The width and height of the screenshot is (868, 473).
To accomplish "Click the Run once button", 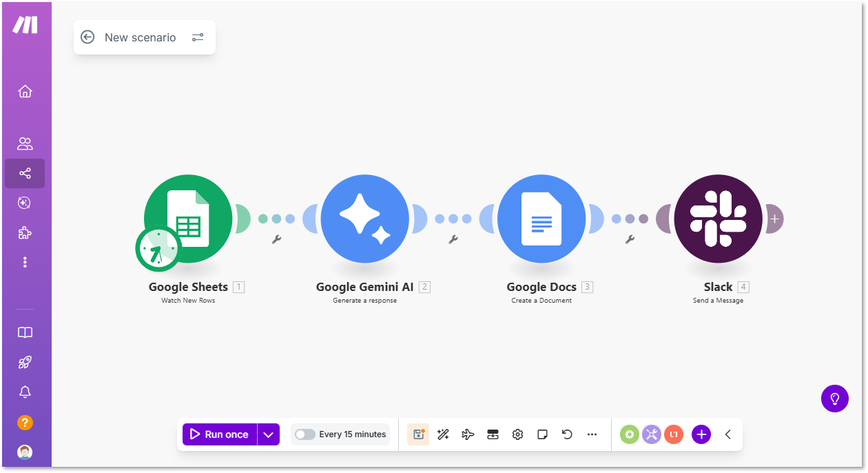I will pos(220,434).
